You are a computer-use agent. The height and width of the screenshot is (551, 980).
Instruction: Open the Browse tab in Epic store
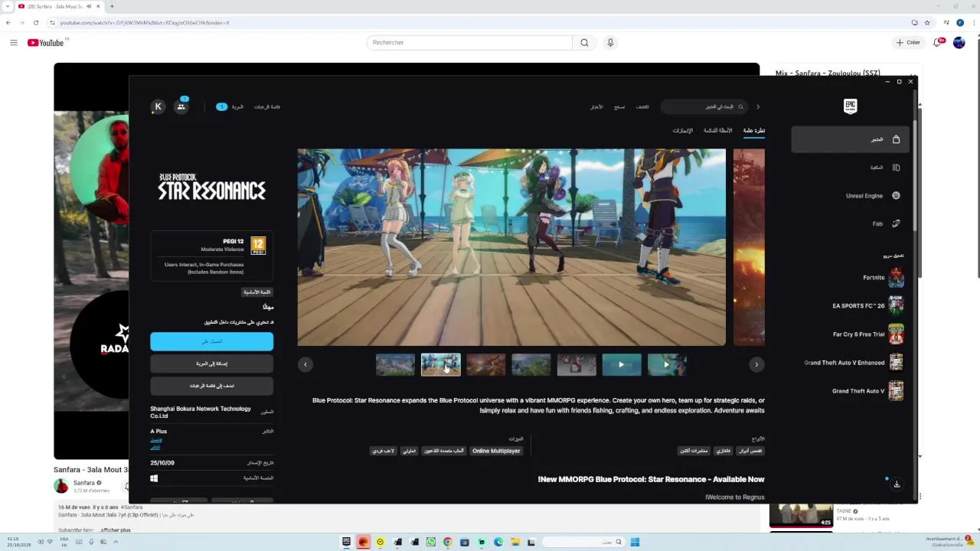[619, 107]
